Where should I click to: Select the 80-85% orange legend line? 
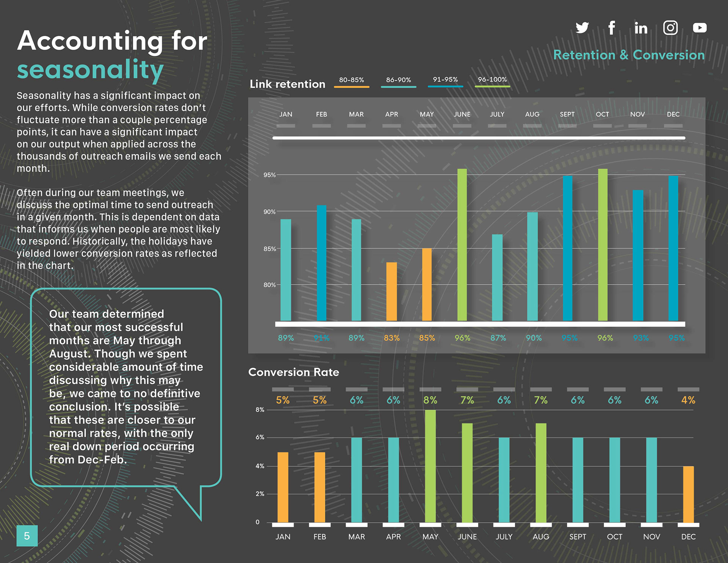tap(351, 87)
